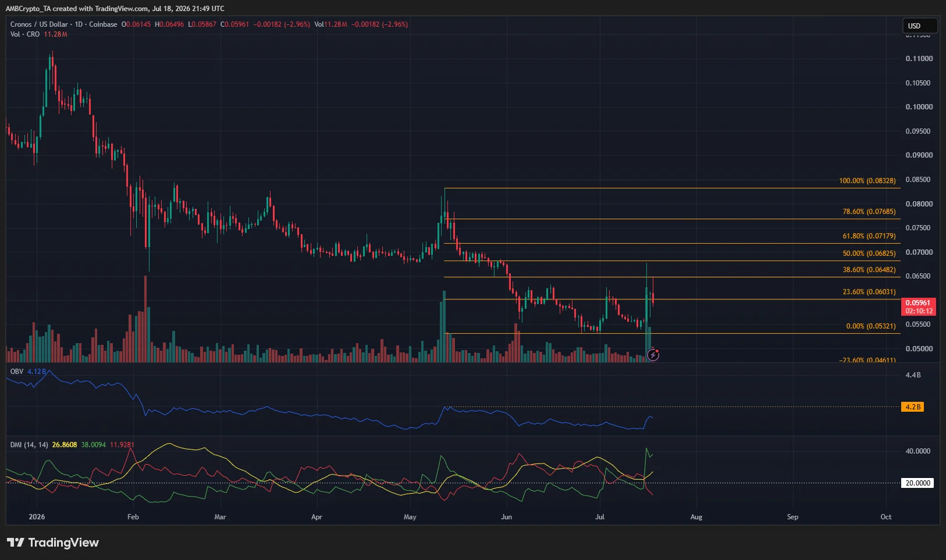This screenshot has width=946, height=560.
Task: Click the DMI ADX value 26.8608
Action: 65,445
